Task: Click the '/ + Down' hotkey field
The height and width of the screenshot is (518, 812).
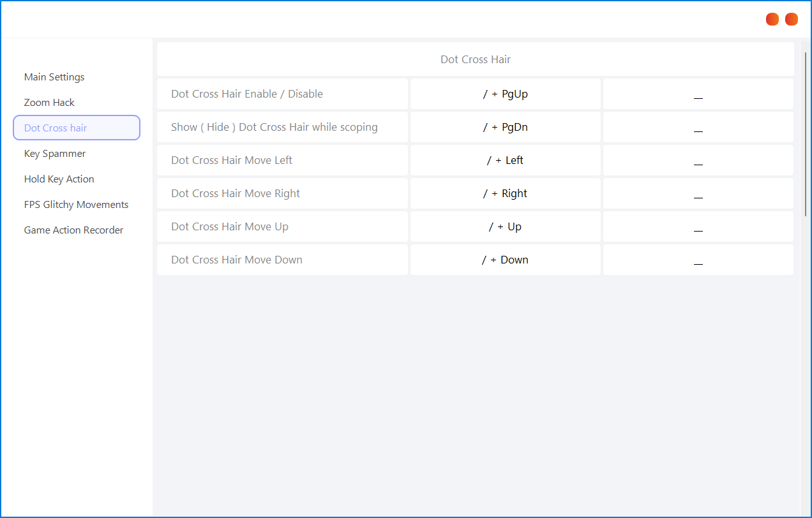Action: point(505,260)
